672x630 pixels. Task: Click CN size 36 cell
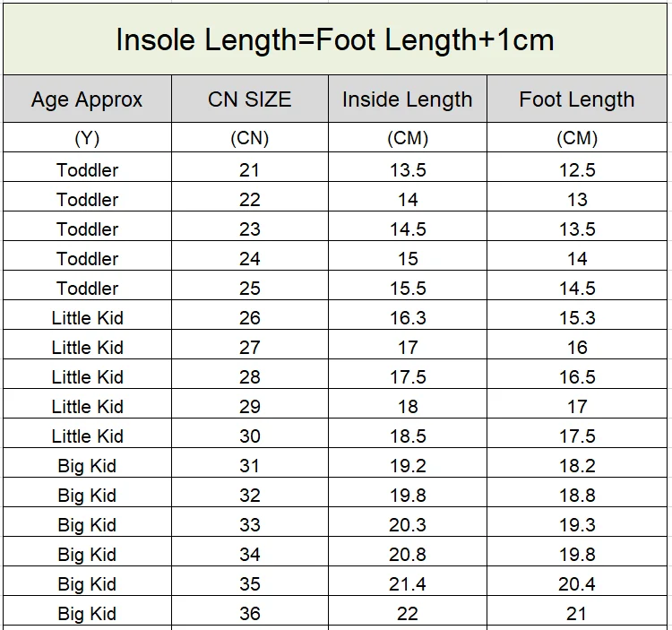(x=250, y=614)
